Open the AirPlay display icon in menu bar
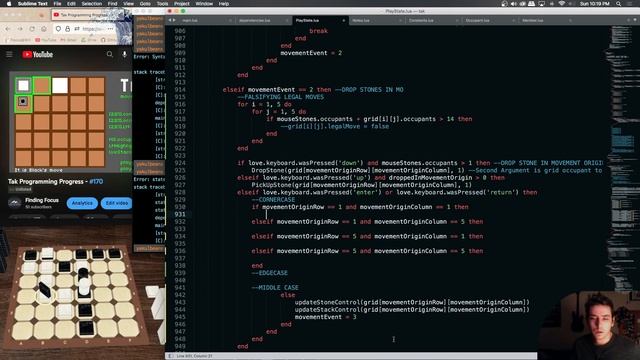This screenshot has height=360, width=640. (542, 4)
